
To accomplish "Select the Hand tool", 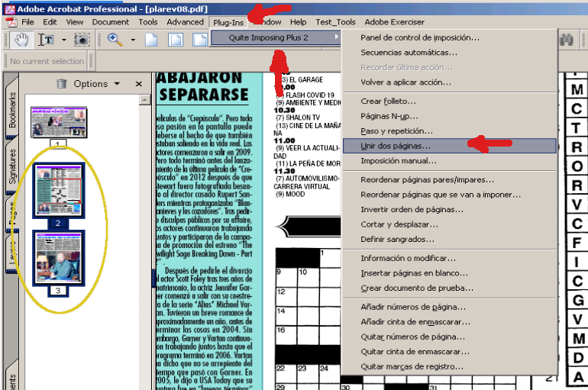I will tap(21, 40).
